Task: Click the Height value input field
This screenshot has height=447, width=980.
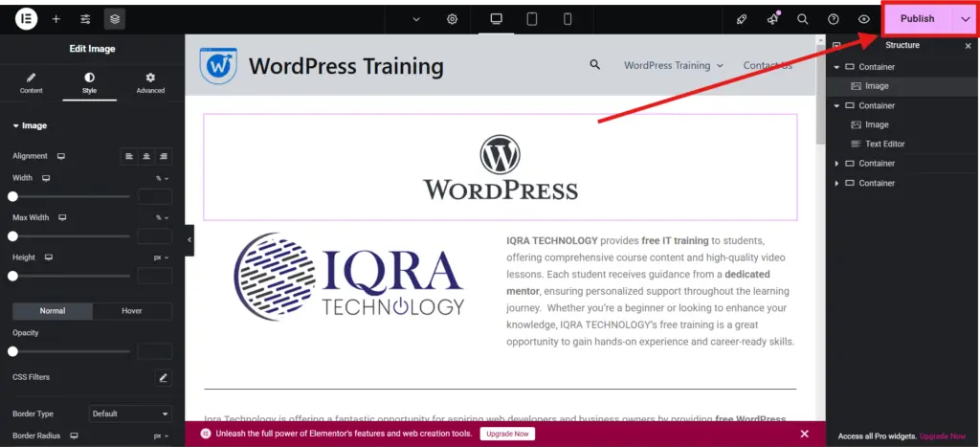Action: 154,276
